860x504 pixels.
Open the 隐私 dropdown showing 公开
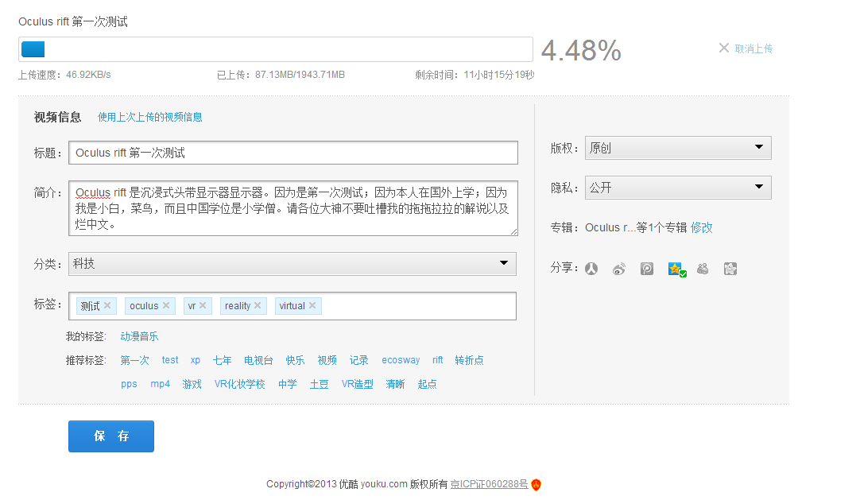(x=678, y=188)
